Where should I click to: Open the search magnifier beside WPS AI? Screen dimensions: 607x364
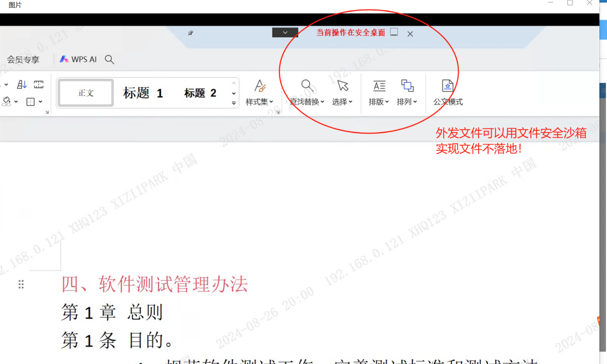pyautogui.click(x=109, y=59)
